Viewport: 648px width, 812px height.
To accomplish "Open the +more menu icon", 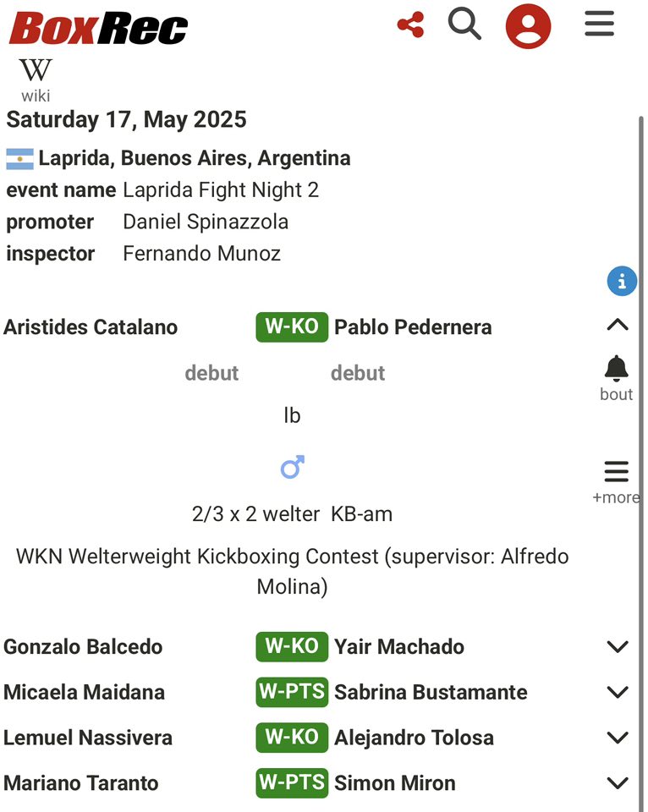I will click(617, 482).
